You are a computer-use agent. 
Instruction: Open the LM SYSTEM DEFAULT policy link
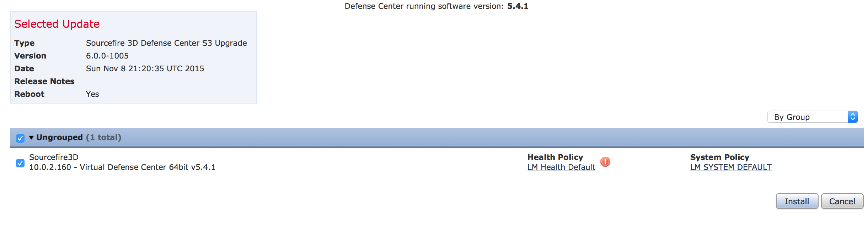click(x=730, y=167)
